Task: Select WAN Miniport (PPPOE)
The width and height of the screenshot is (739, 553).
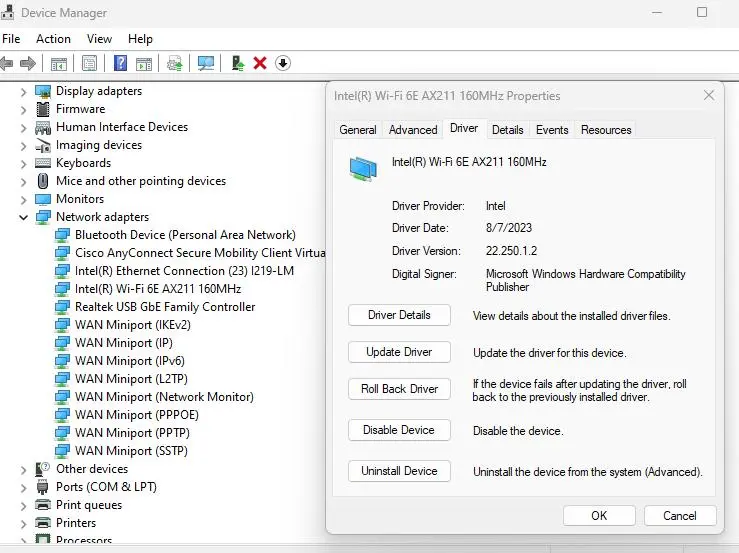Action: [137, 415]
